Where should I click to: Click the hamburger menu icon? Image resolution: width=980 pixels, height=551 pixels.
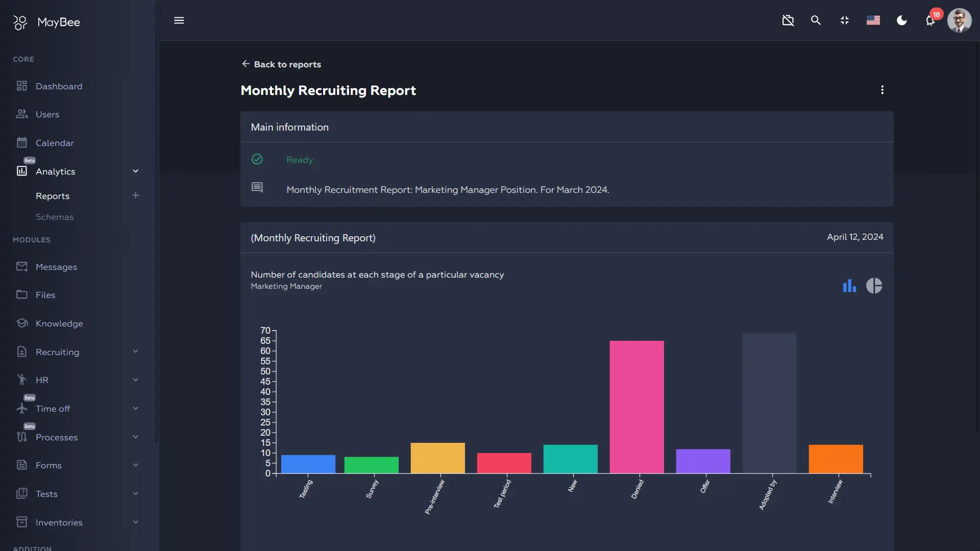(179, 20)
